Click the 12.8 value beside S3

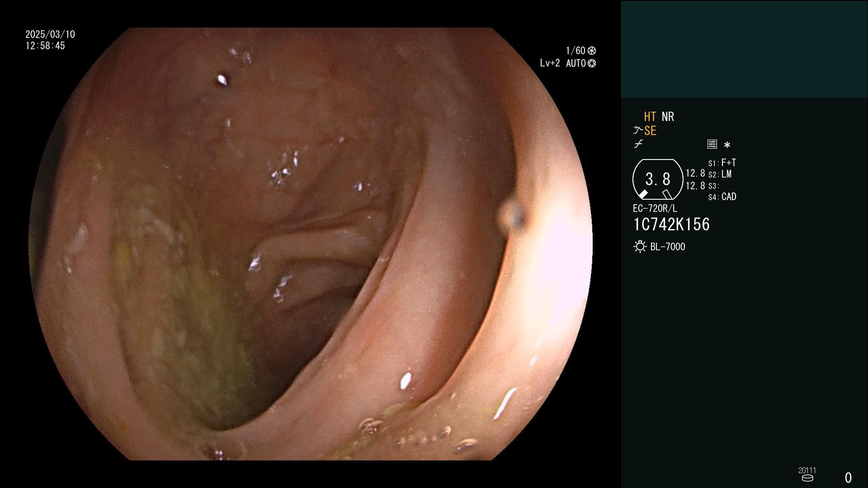tap(695, 186)
